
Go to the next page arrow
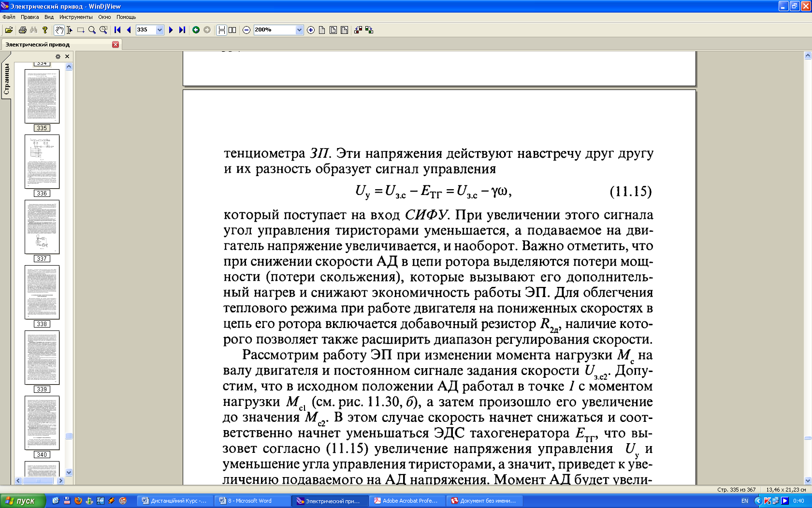[x=171, y=30]
